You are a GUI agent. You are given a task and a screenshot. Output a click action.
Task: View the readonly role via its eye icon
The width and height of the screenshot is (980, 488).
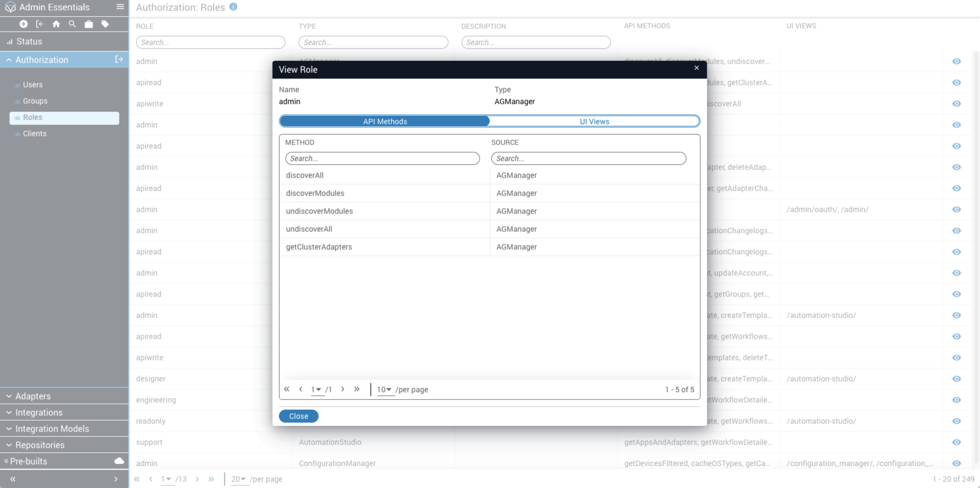coord(956,421)
